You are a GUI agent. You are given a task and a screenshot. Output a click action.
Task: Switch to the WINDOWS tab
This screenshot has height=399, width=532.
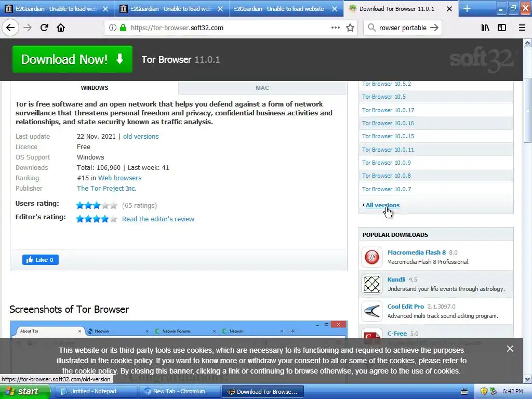pos(95,88)
